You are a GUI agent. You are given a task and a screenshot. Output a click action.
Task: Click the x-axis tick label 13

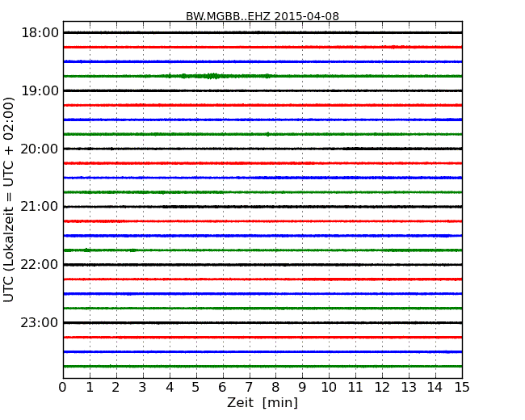coord(409,388)
